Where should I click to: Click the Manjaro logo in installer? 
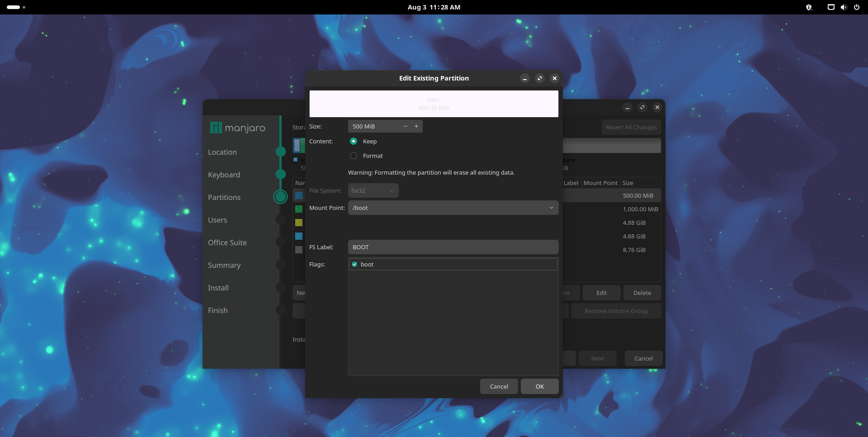tap(238, 128)
